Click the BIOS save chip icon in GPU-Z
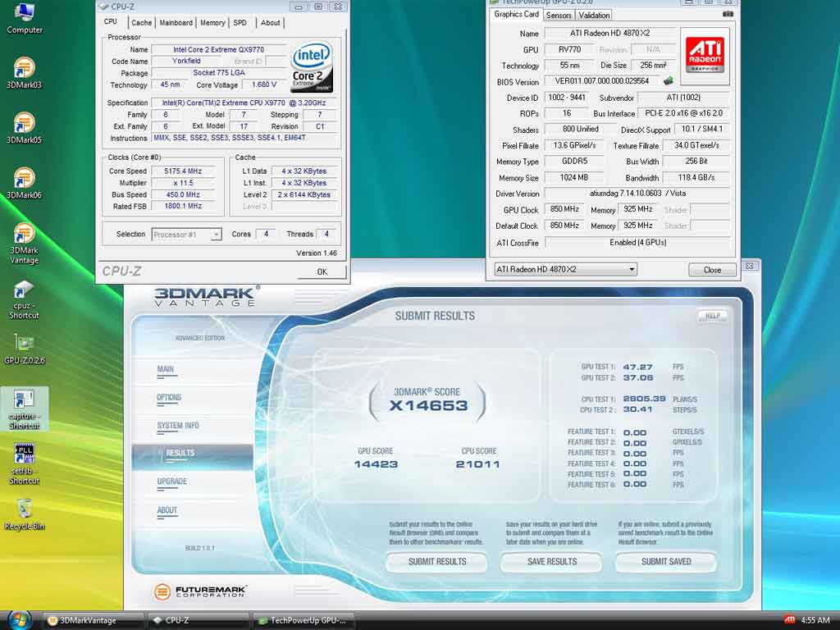 (668, 81)
